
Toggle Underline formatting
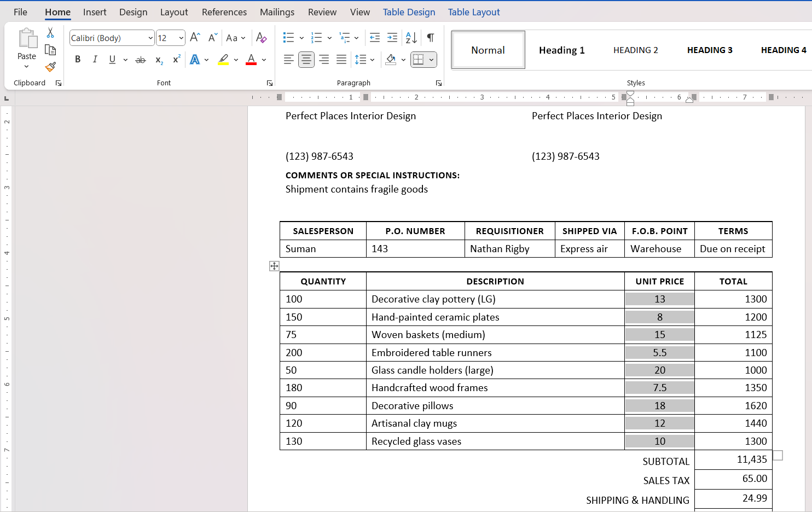click(112, 60)
